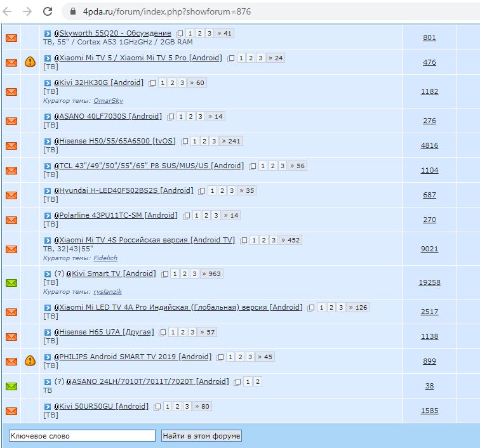Viewport: 480px width, 448px height.
Task: Click the green envelope icon of Kivi Smart TV row
Action: 11,283
